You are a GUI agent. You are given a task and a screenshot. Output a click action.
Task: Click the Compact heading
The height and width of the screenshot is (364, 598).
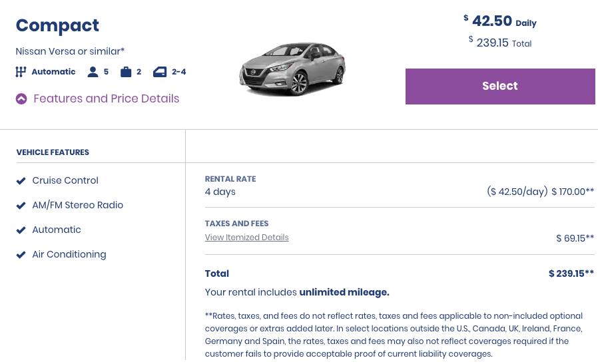[57, 25]
